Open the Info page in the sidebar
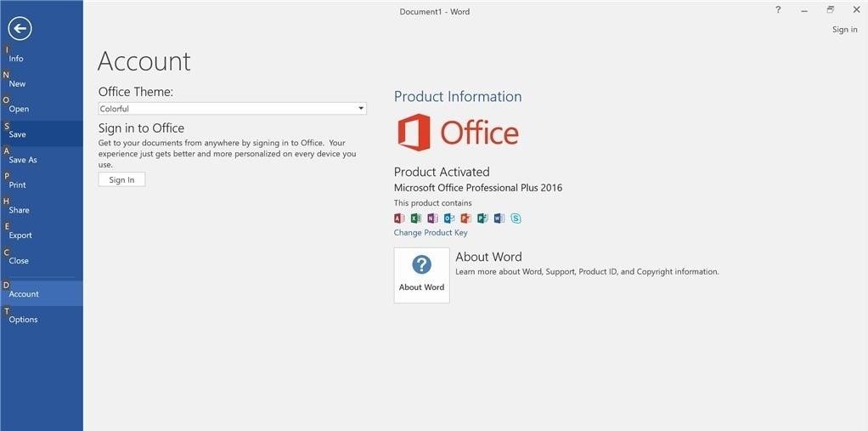Image resolution: width=868 pixels, height=431 pixels. [x=42, y=58]
